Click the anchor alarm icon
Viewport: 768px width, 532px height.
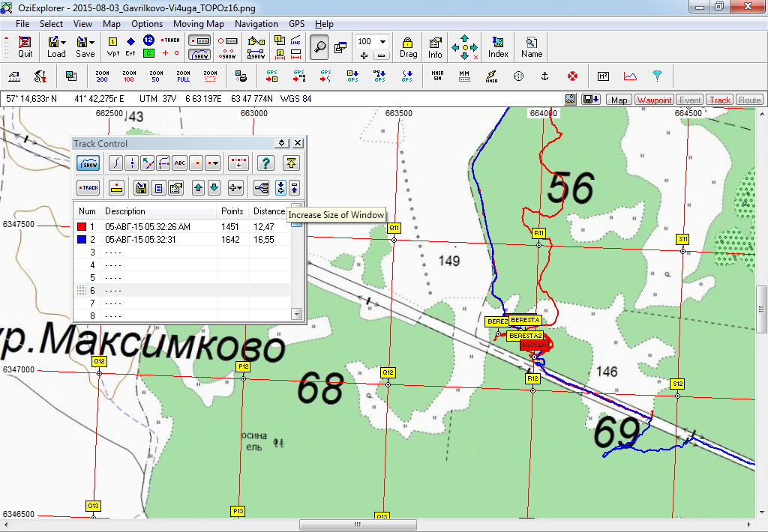point(546,76)
